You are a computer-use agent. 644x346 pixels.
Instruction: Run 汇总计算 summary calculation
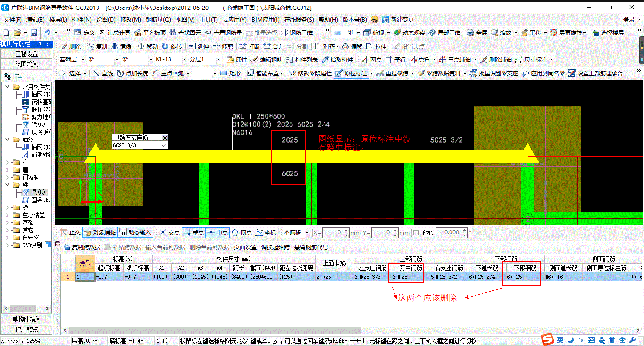click(114, 33)
